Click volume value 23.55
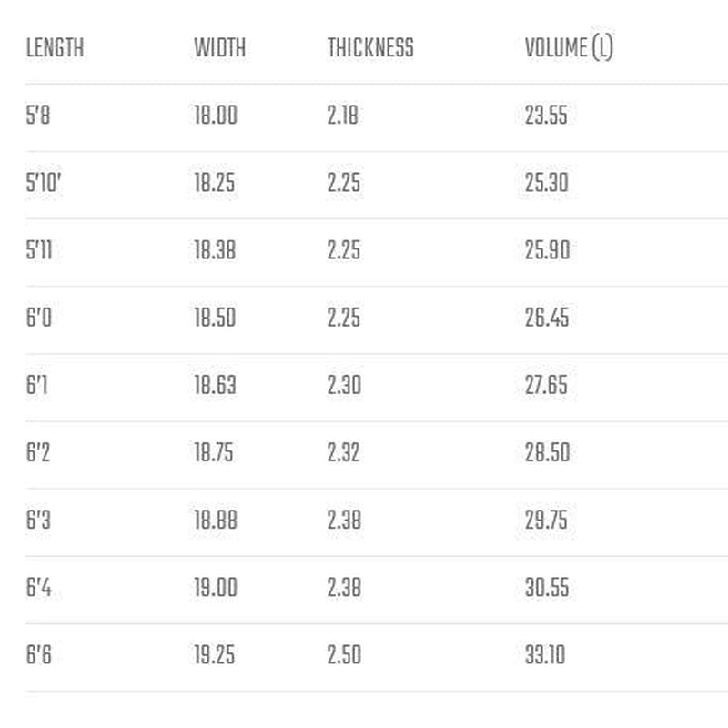The image size is (728, 728). click(x=546, y=116)
